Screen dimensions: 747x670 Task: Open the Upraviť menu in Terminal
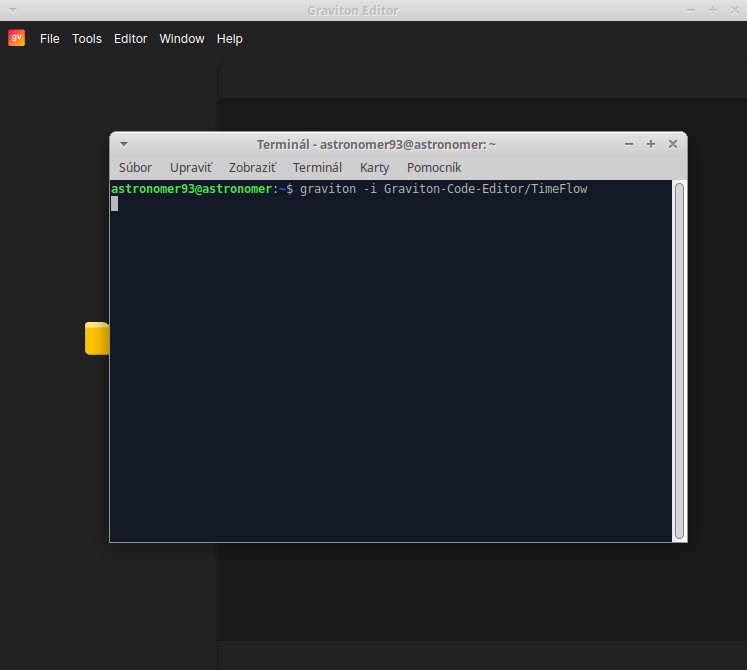click(x=191, y=168)
